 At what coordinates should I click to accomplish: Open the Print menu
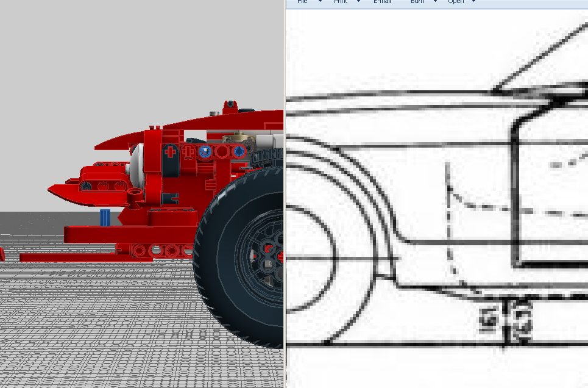pyautogui.click(x=339, y=2)
